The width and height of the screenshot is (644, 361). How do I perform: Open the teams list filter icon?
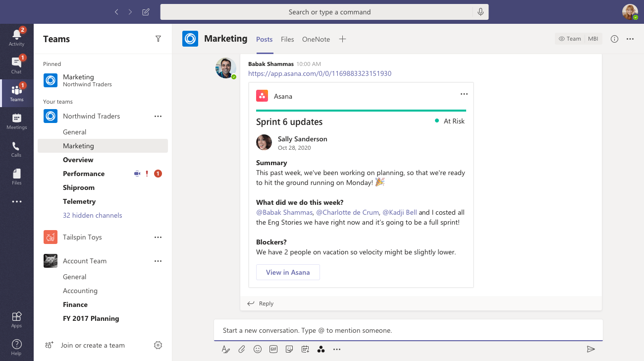coord(158,39)
